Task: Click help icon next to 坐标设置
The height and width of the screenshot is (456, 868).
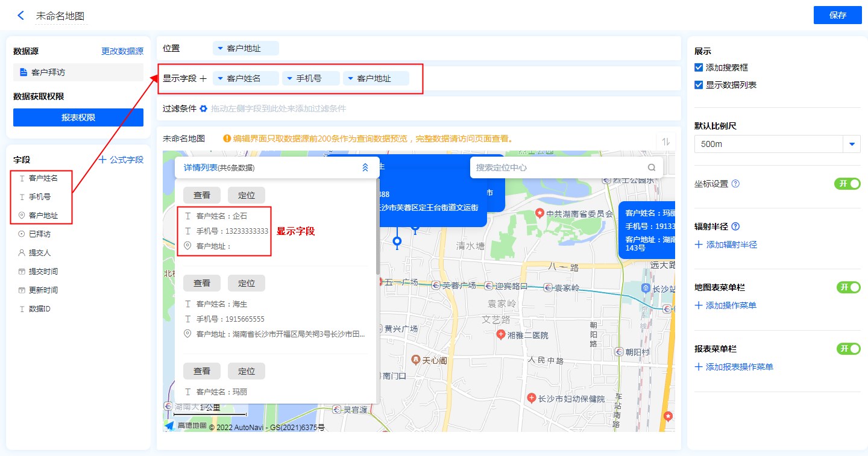Action: pyautogui.click(x=735, y=184)
